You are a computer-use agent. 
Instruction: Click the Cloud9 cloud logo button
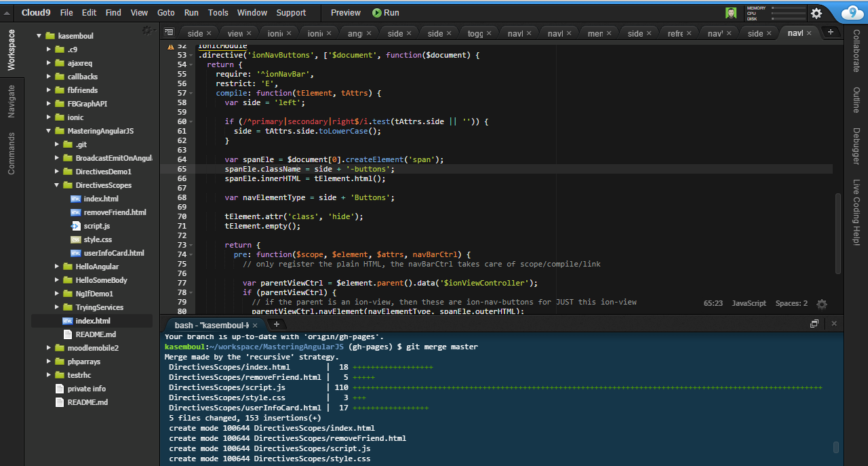(852, 13)
